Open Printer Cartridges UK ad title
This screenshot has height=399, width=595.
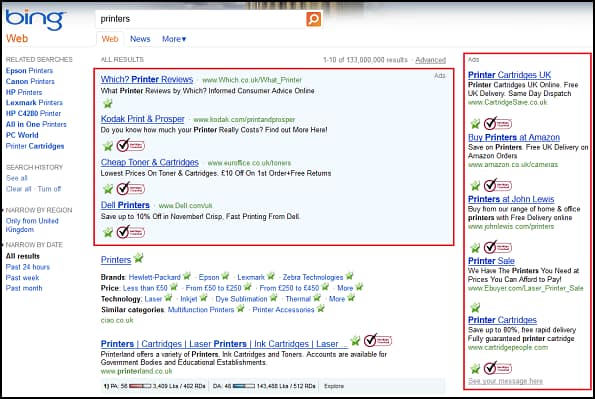coord(509,75)
